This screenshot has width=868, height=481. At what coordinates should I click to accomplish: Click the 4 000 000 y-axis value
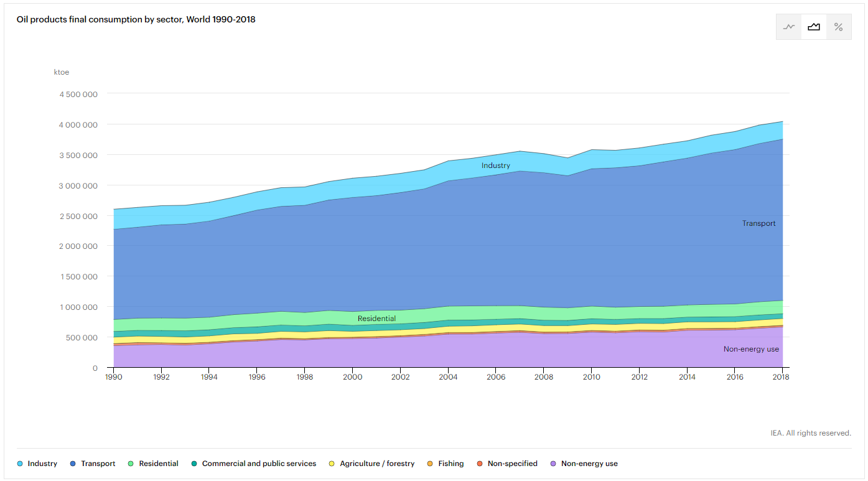coord(78,124)
